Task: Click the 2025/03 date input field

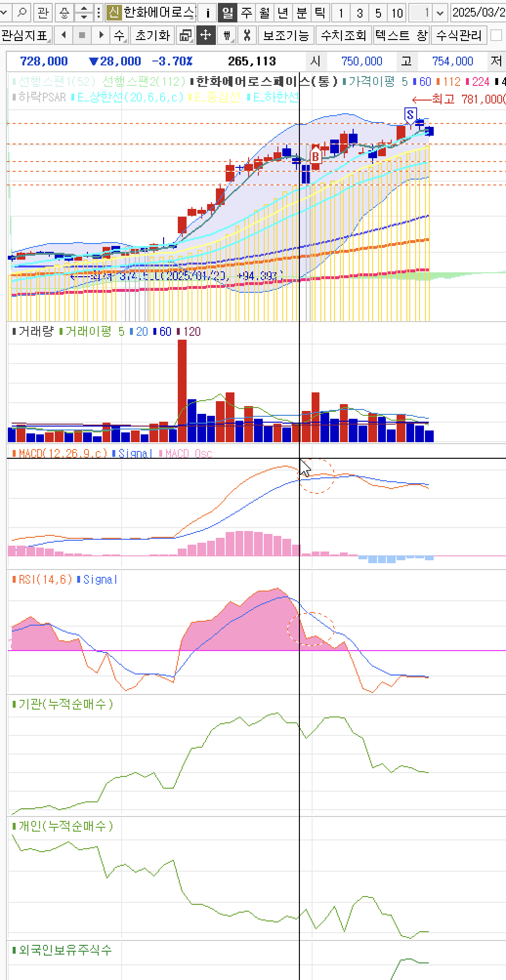Action: point(478,12)
